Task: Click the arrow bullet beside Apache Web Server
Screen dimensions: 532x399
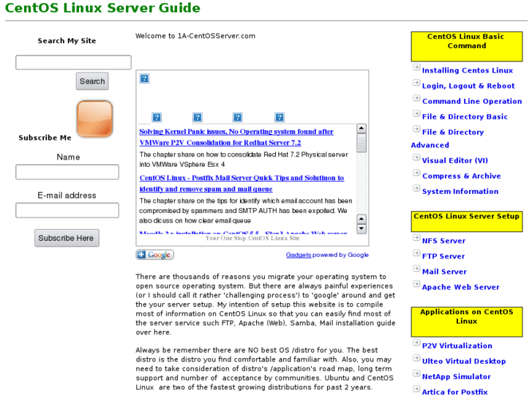Action: (x=416, y=284)
